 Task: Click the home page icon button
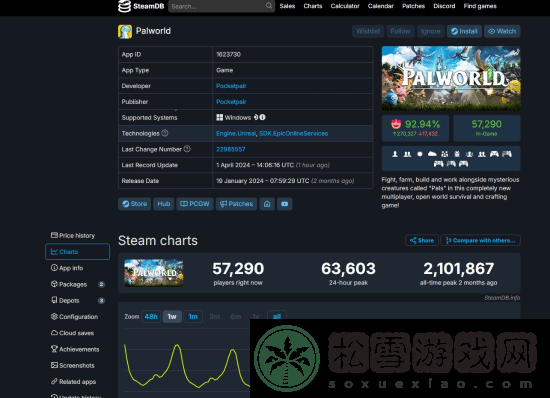(x=267, y=204)
